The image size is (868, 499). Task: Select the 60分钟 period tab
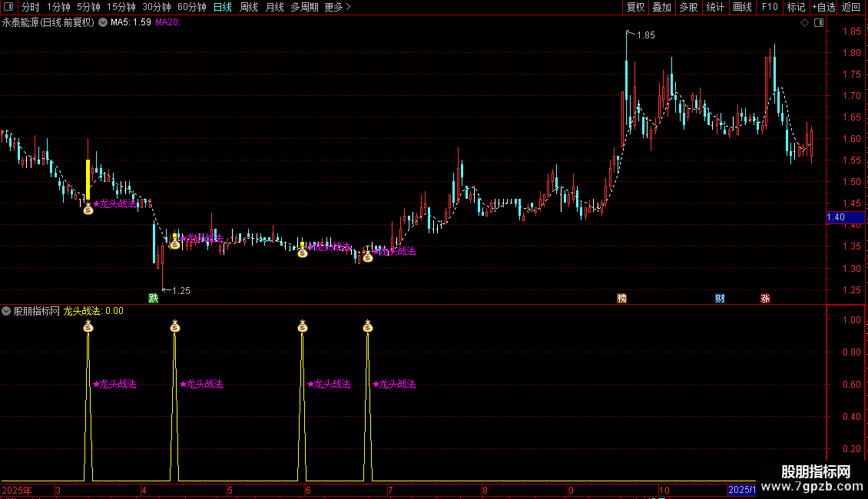tap(192, 7)
